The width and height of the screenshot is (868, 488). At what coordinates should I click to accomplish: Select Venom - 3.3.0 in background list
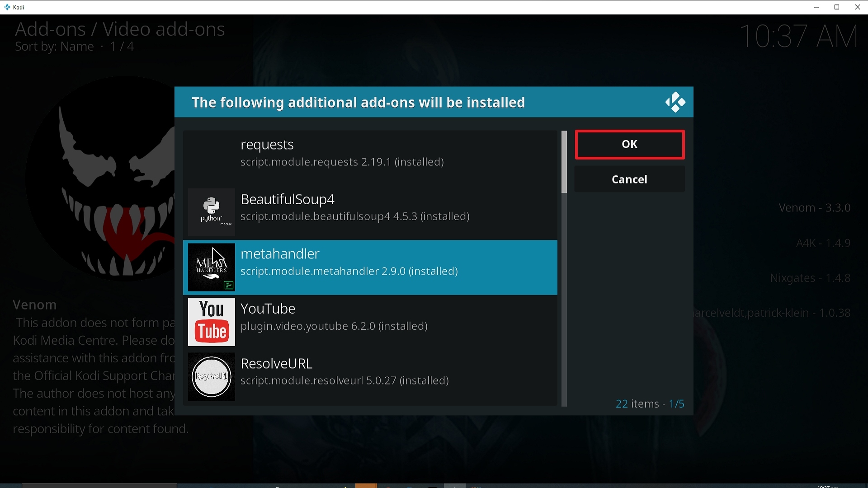tap(815, 208)
